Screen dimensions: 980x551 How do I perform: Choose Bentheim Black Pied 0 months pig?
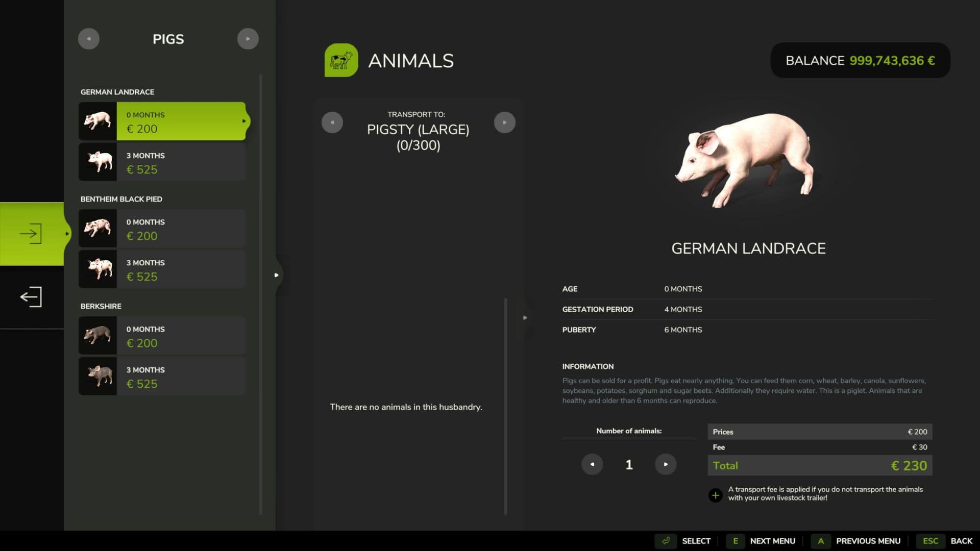coord(181,229)
